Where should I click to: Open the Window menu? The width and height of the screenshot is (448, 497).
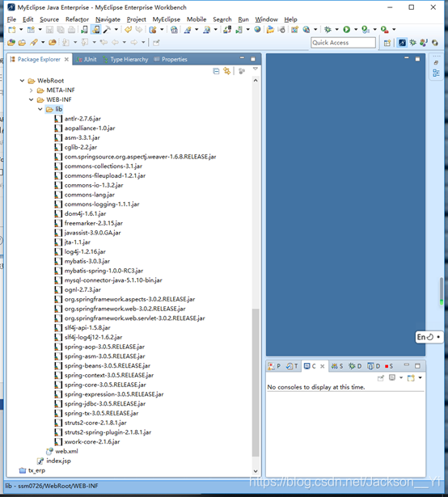click(266, 19)
